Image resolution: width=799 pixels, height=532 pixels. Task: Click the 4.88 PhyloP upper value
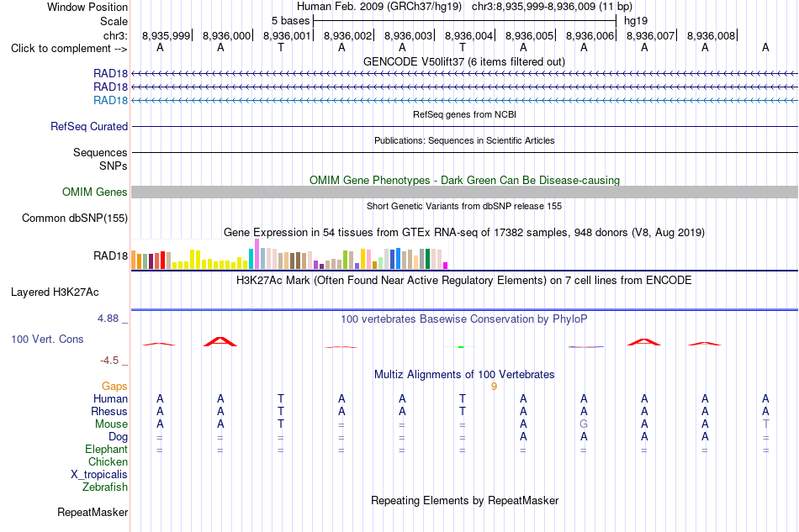click(x=108, y=319)
